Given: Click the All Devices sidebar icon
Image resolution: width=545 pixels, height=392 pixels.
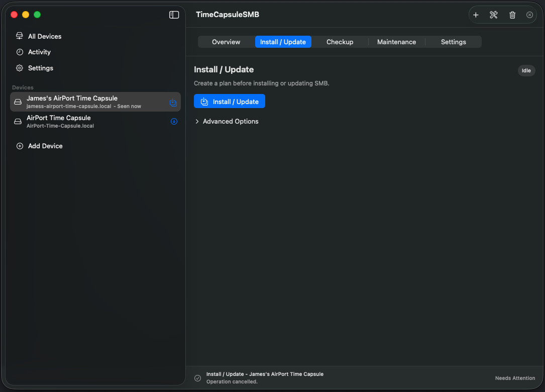Looking at the screenshot, I should pos(20,36).
